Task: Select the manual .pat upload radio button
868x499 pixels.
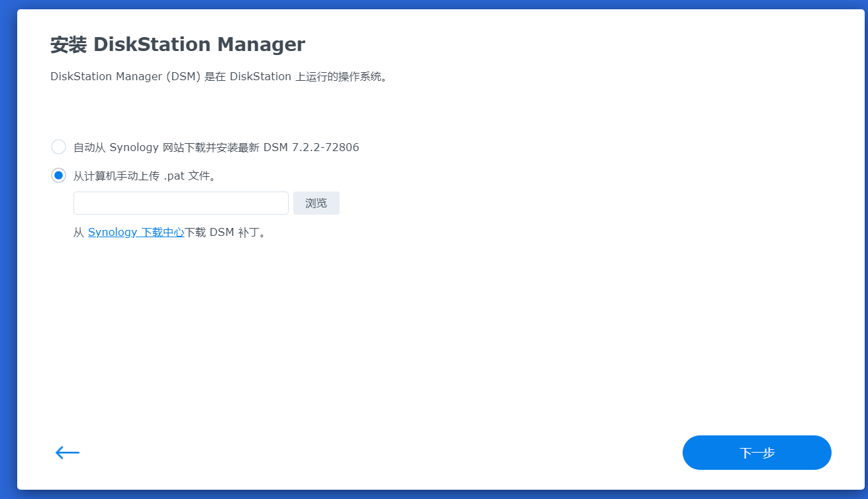Action: (x=59, y=176)
